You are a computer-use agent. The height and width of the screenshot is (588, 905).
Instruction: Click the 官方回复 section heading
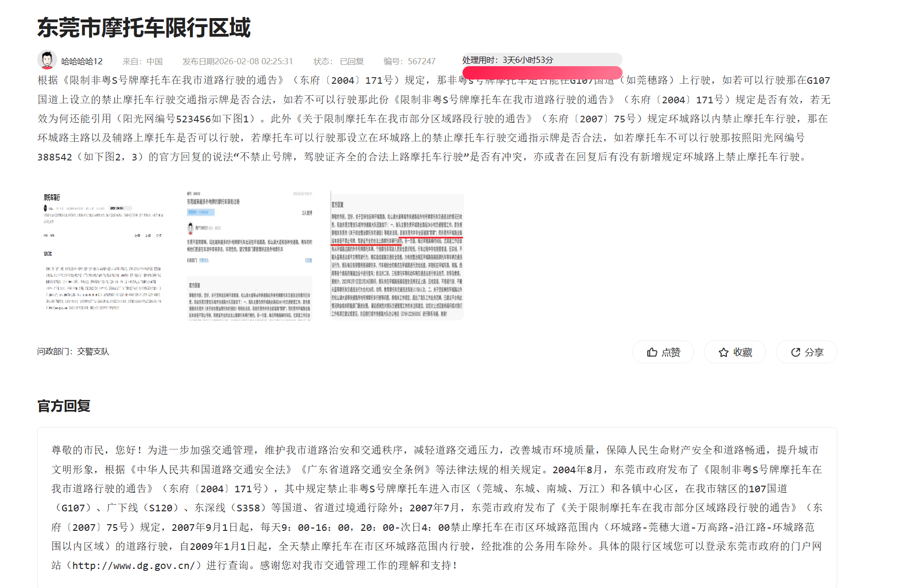click(64, 406)
